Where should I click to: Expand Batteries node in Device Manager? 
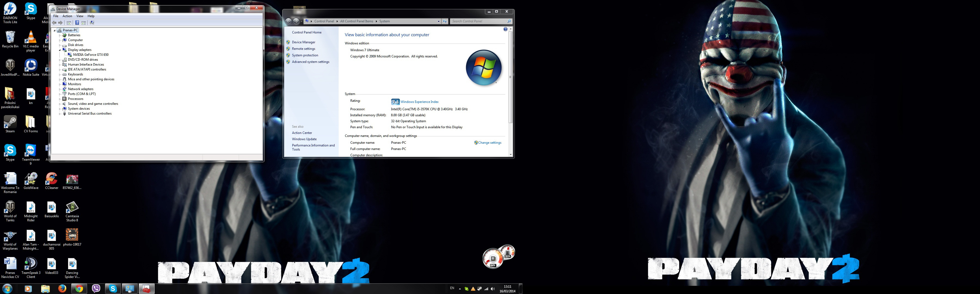click(60, 35)
